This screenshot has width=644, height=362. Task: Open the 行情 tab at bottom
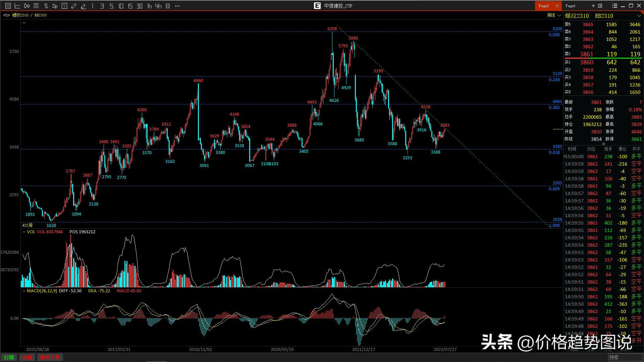click(x=9, y=357)
